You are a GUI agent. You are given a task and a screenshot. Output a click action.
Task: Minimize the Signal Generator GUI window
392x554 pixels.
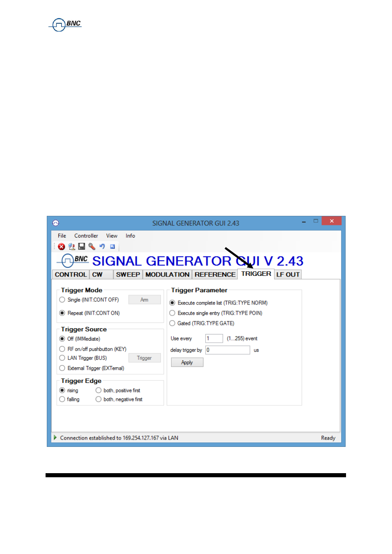click(304, 222)
